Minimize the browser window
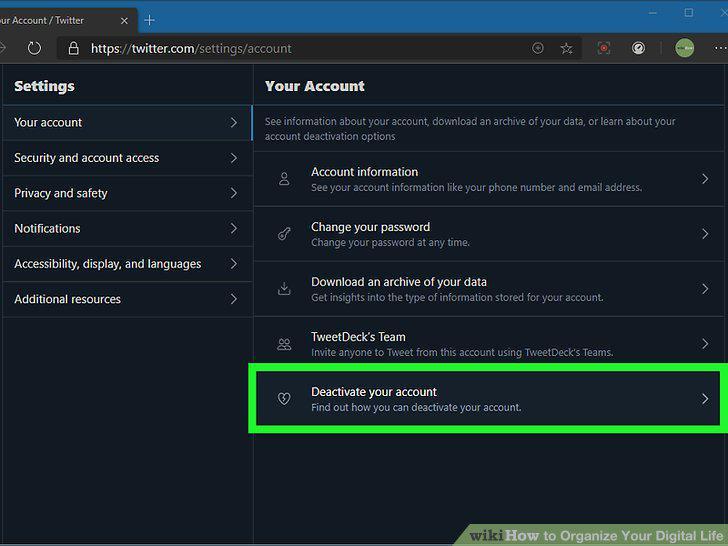728x546 pixels. pyautogui.click(x=653, y=13)
